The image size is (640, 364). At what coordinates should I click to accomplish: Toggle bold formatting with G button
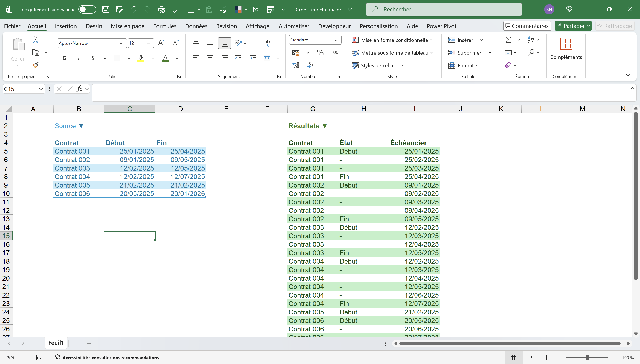[x=64, y=58]
